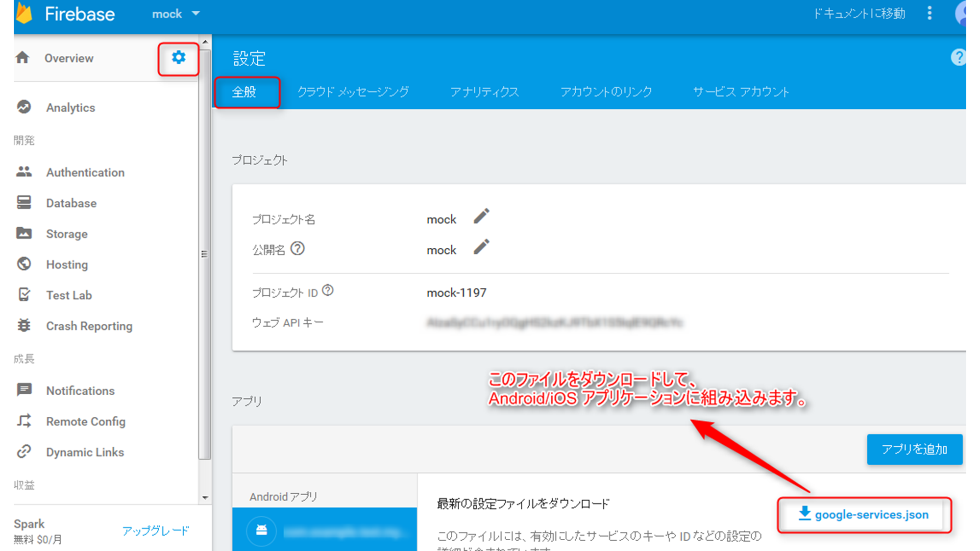The height and width of the screenshot is (551, 980).
Task: Go to Overview in sidebar
Action: pyautogui.click(x=69, y=58)
